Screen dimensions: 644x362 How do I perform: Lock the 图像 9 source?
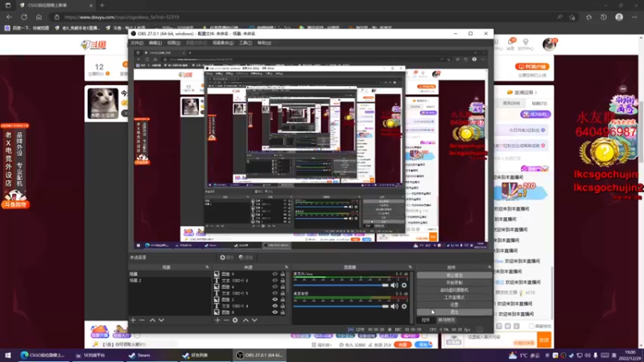pos(283,274)
